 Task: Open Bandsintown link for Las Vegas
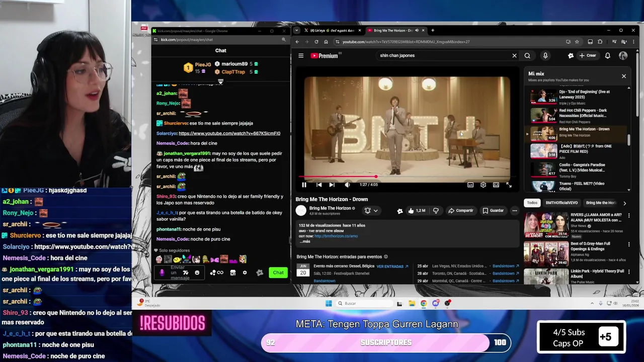(x=505, y=266)
